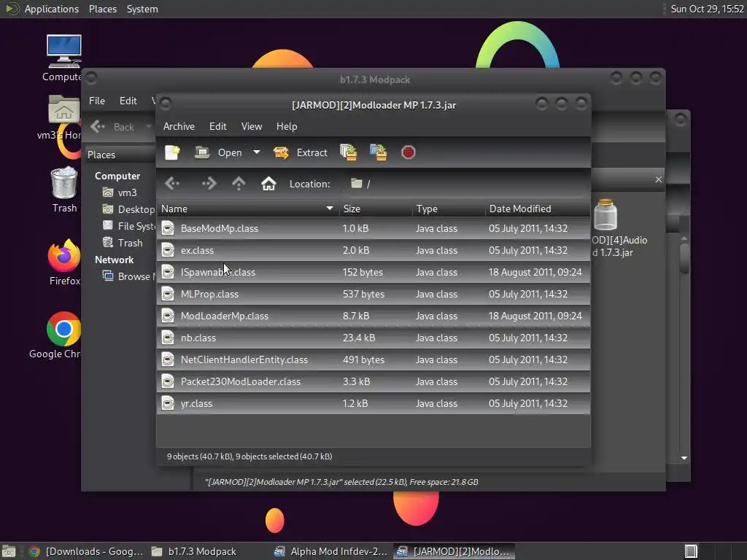The height and width of the screenshot is (560, 747).
Task: Select the NetClientHandlerEntity.class file
Action: (373, 360)
